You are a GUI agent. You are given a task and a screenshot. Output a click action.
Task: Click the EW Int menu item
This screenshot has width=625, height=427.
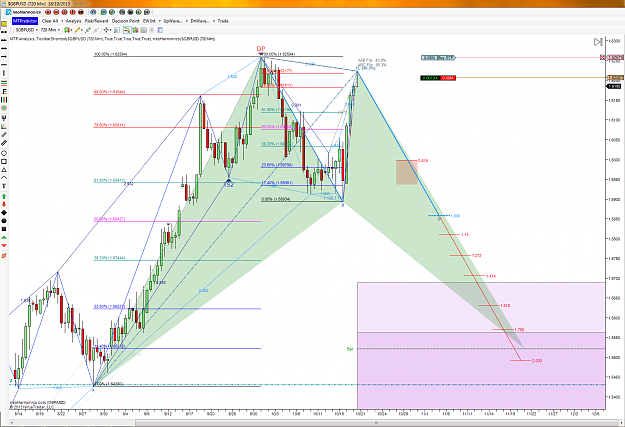pos(149,21)
